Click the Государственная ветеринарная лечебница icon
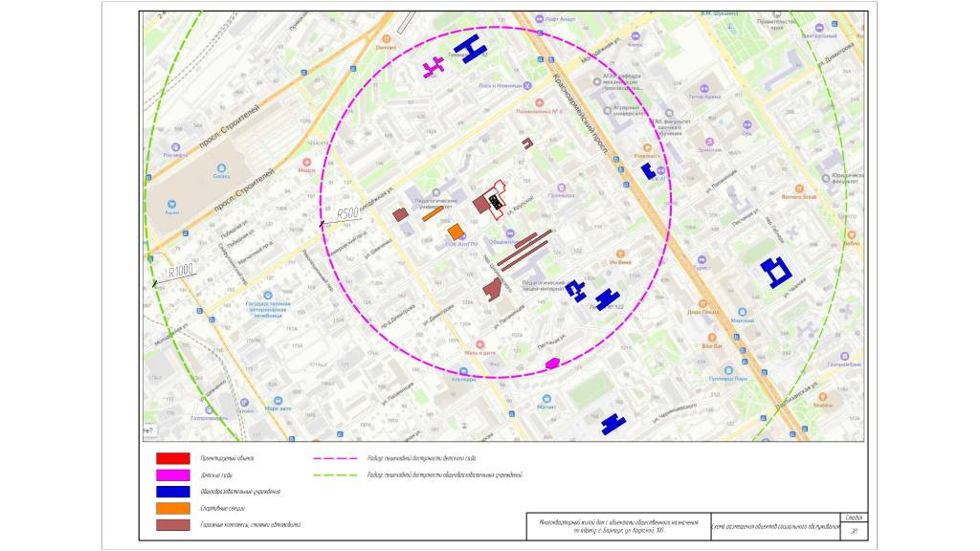The image size is (980, 551). 268,295
